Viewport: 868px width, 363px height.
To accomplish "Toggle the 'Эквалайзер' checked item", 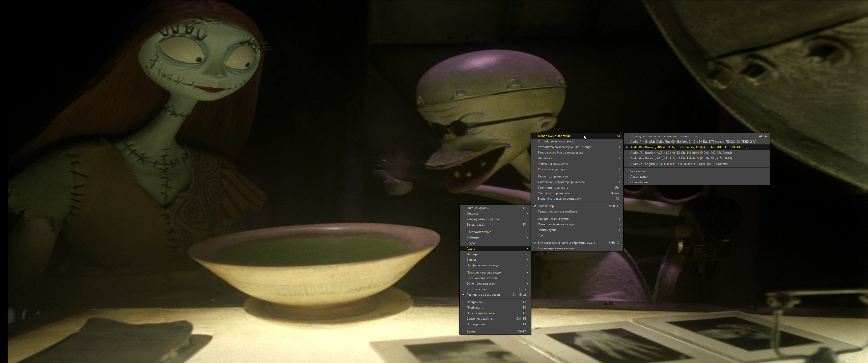I will 577,206.
